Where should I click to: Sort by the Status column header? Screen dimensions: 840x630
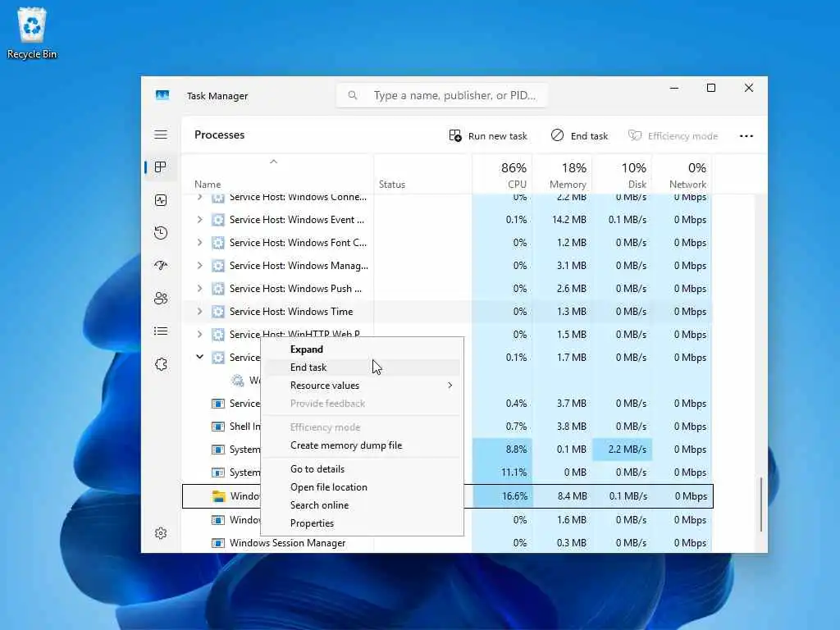point(422,176)
